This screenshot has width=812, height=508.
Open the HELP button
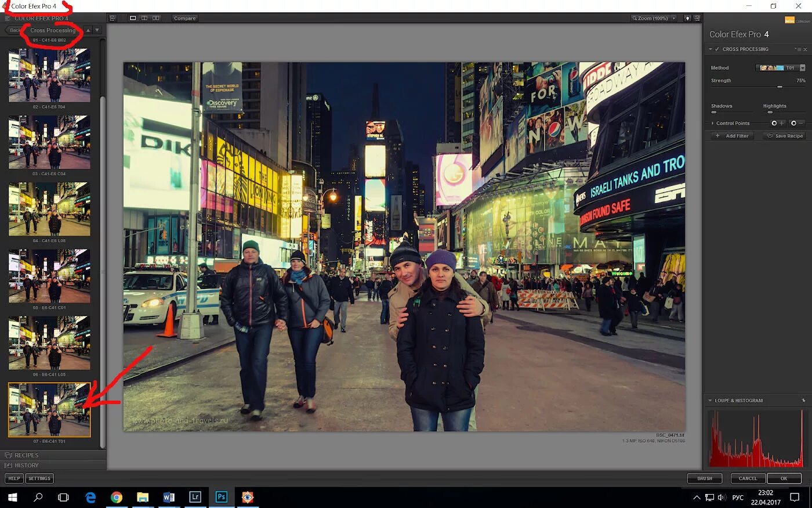click(14, 478)
